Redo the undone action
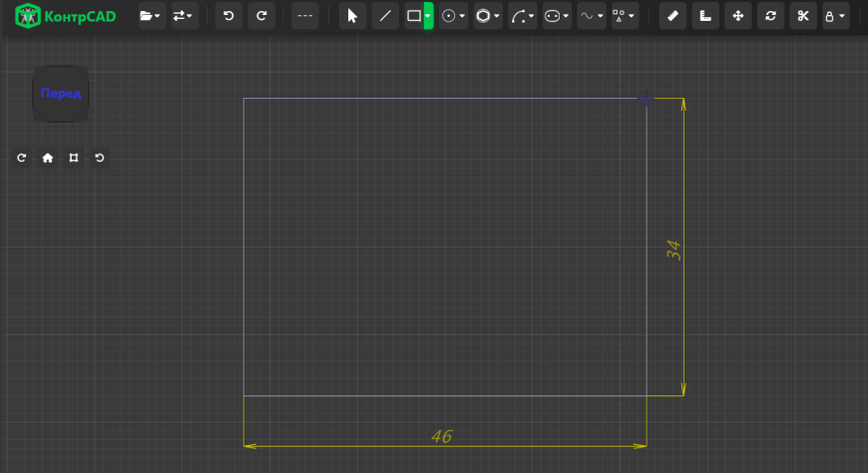This screenshot has width=868, height=473. (261, 16)
